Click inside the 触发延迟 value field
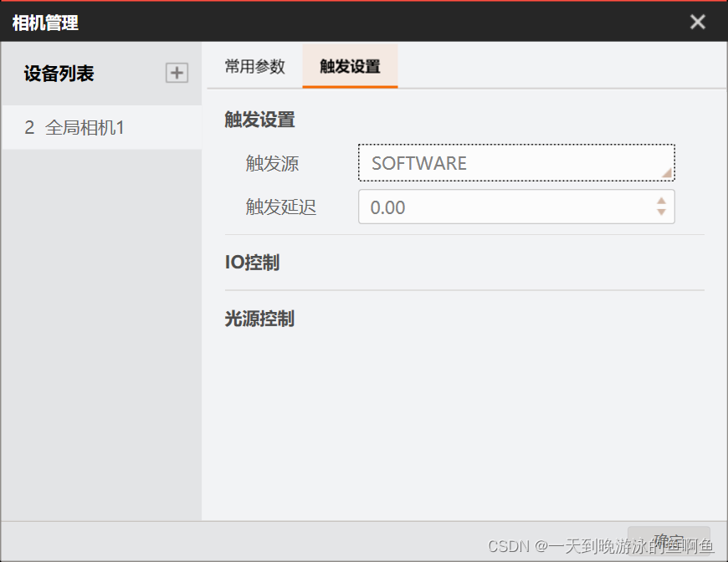Viewport: 728px width, 562px height. pos(502,207)
